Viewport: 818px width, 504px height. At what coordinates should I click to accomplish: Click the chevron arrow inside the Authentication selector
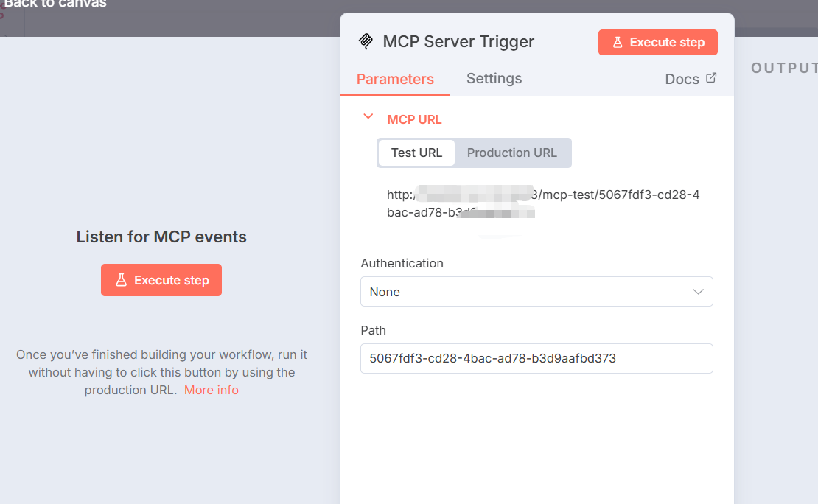point(698,292)
